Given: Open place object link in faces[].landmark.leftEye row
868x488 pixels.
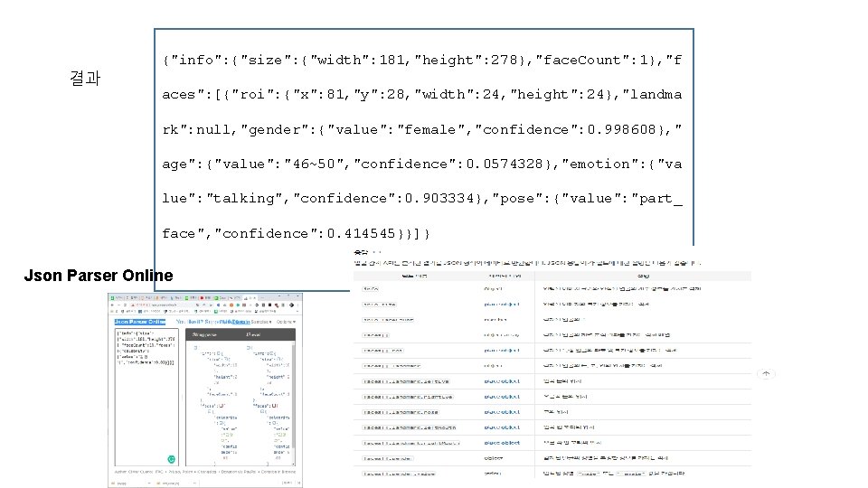Looking at the screenshot, I should coord(502,381).
